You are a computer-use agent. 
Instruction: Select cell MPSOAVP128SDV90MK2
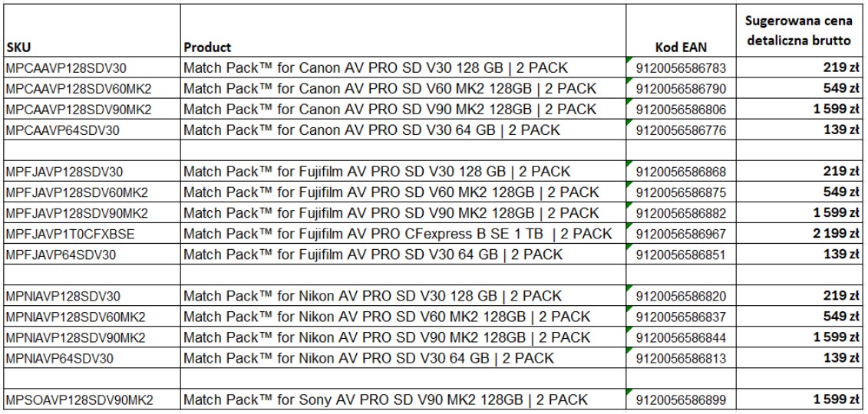[x=92, y=399]
